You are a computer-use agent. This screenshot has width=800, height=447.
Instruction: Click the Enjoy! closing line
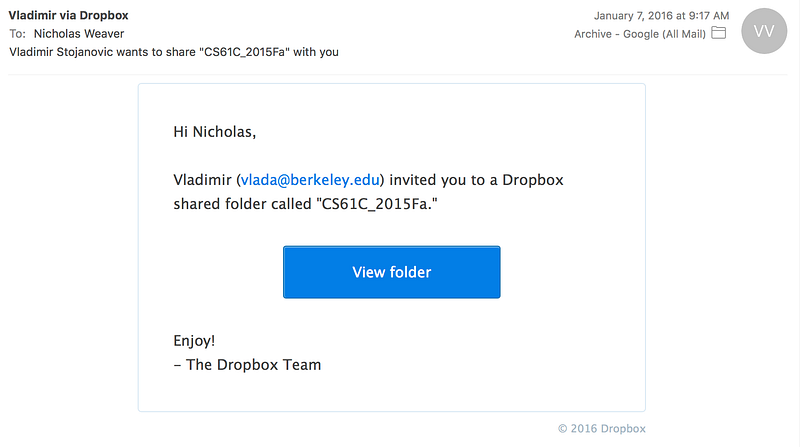[x=194, y=340]
